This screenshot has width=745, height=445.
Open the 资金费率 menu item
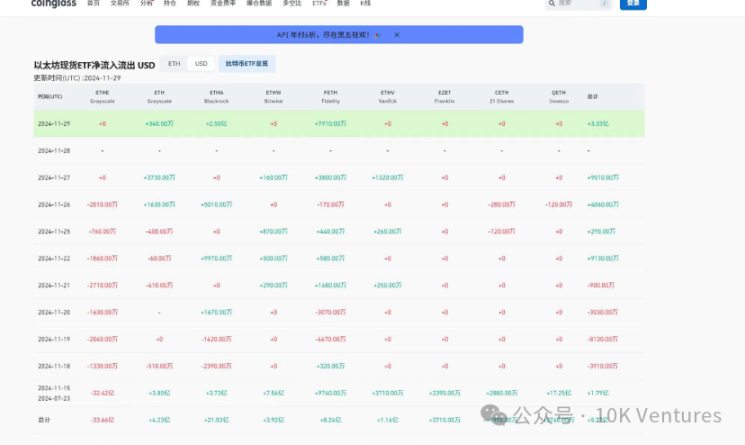click(220, 4)
